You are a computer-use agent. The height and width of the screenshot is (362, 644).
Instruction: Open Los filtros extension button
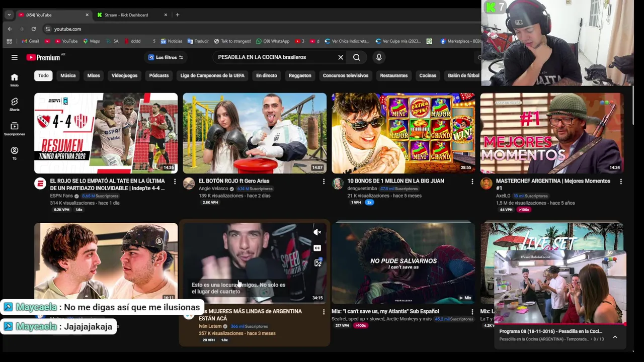(x=166, y=57)
